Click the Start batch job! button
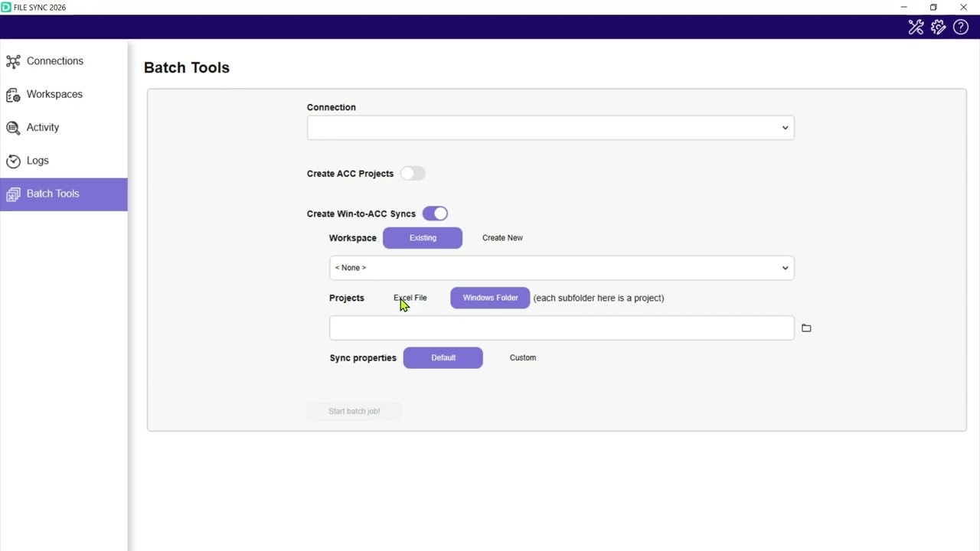Viewport: 980px width, 551px height. [x=354, y=411]
